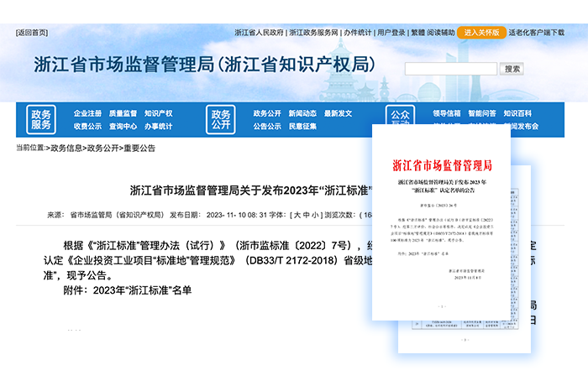Image resolution: width=588 pixels, height=386 pixels.
Task: Open 适老化客户端下载 link
Action: click(x=536, y=33)
